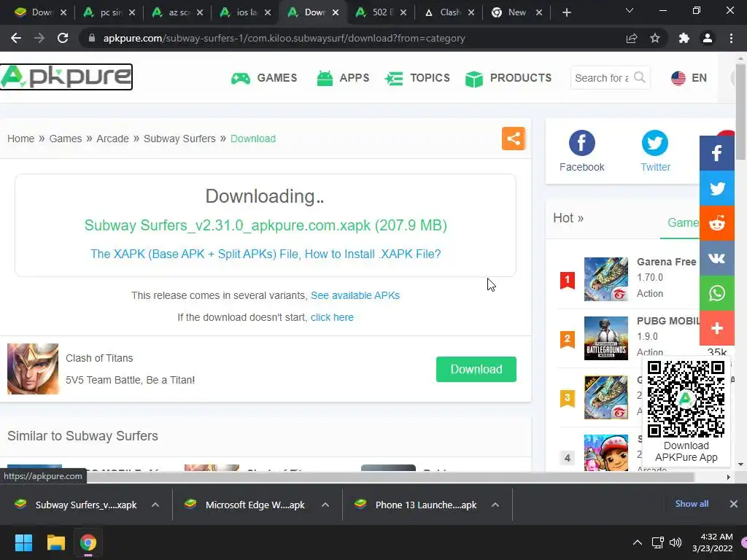Click the Hot » heading link

[568, 217]
